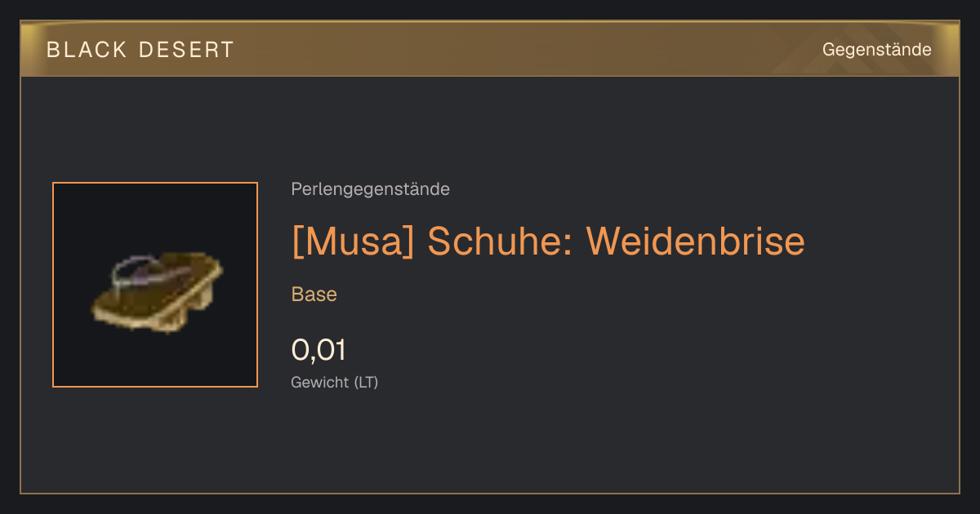This screenshot has width=980, height=514.
Task: Select the Gewicht (LT) label
Action: (335, 382)
